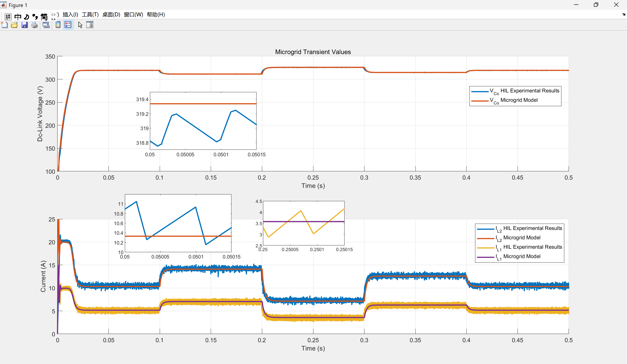Click the Insert Colorbar toolbar icon

pyautogui.click(x=58, y=25)
